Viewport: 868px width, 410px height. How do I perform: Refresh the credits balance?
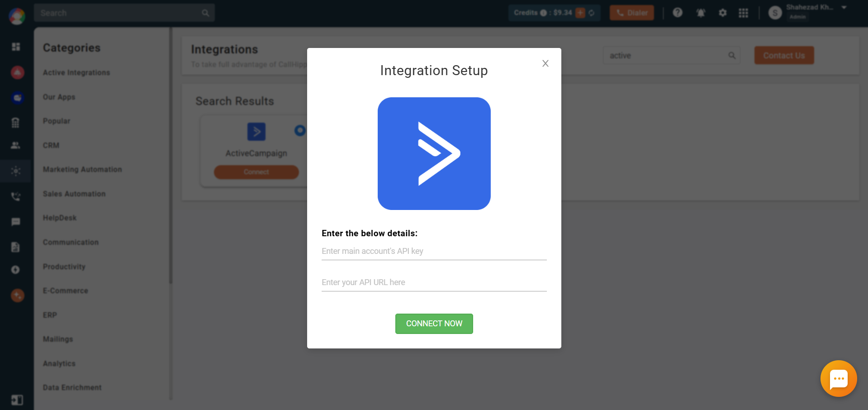coord(592,13)
